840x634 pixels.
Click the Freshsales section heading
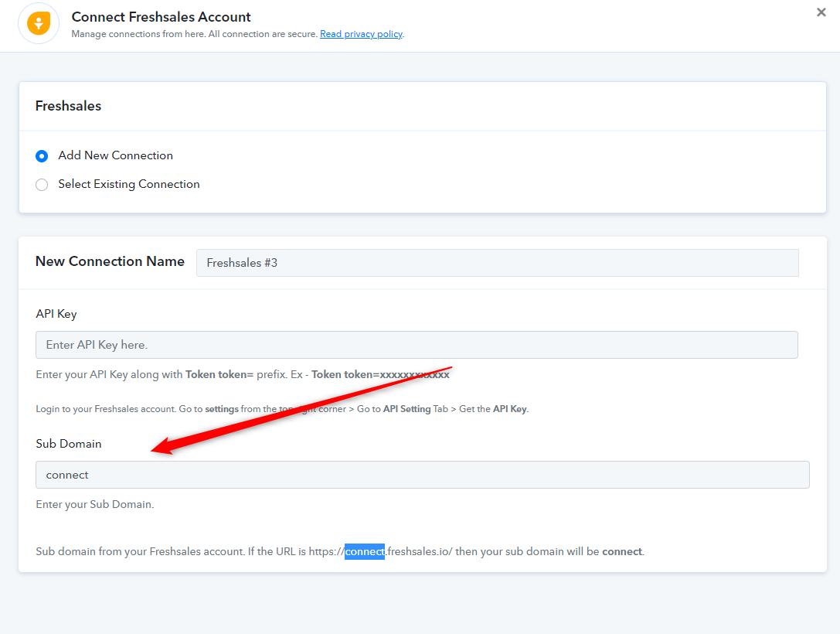tap(68, 106)
